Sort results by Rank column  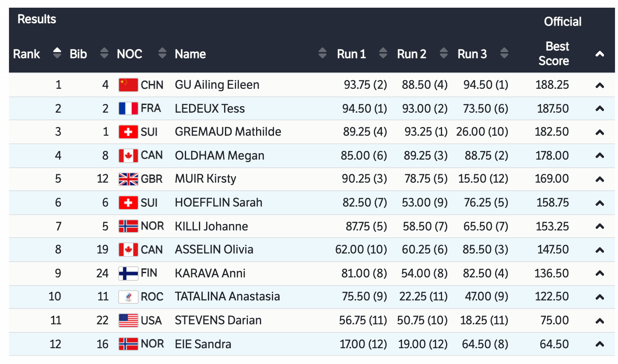click(x=57, y=53)
